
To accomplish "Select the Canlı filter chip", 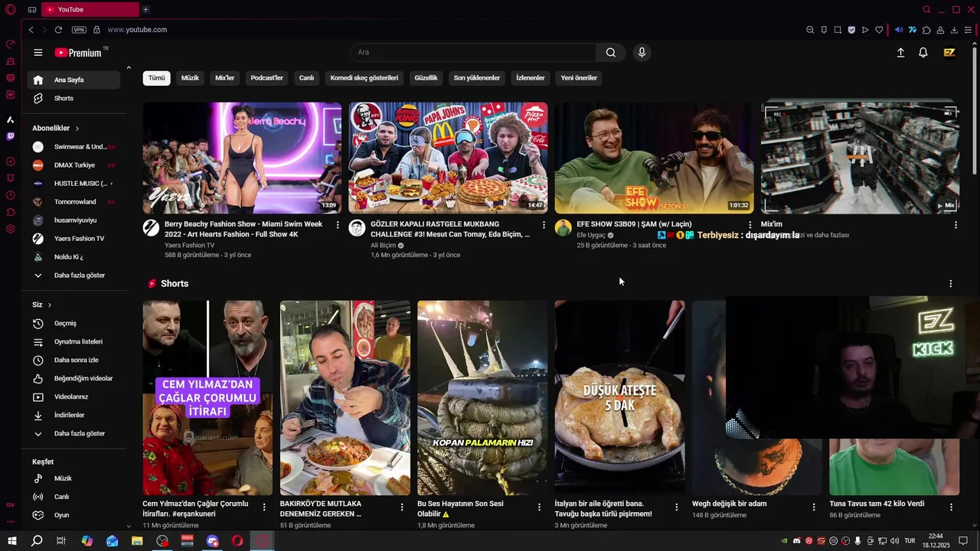I will (306, 78).
